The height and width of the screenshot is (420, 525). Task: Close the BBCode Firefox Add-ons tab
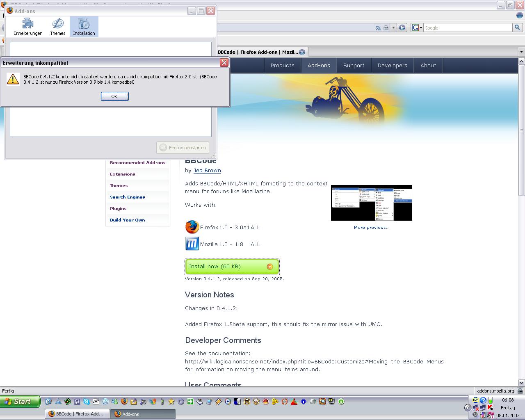tap(302, 52)
